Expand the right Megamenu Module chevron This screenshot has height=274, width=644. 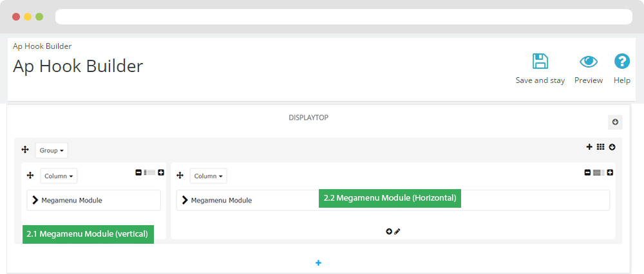coord(185,200)
